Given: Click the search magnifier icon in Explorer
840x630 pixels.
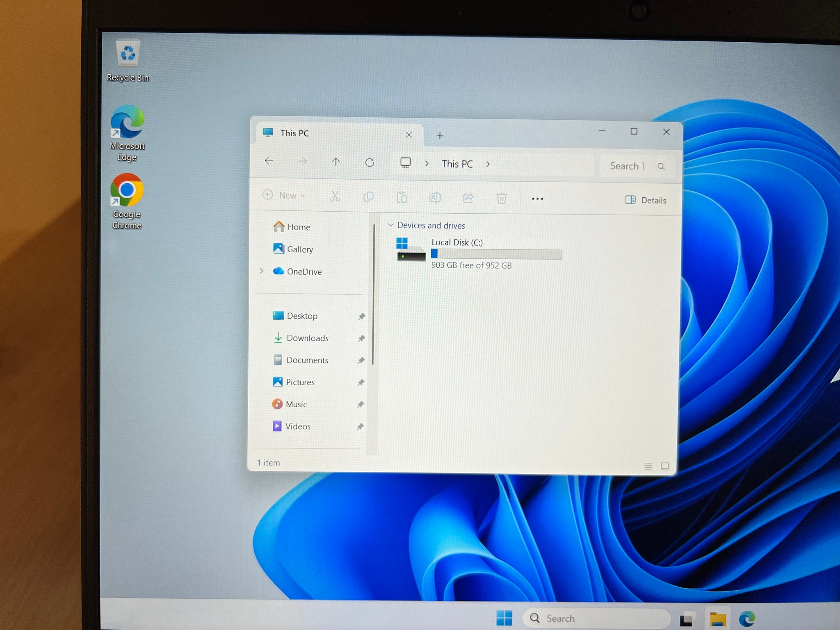Looking at the screenshot, I should (661, 166).
